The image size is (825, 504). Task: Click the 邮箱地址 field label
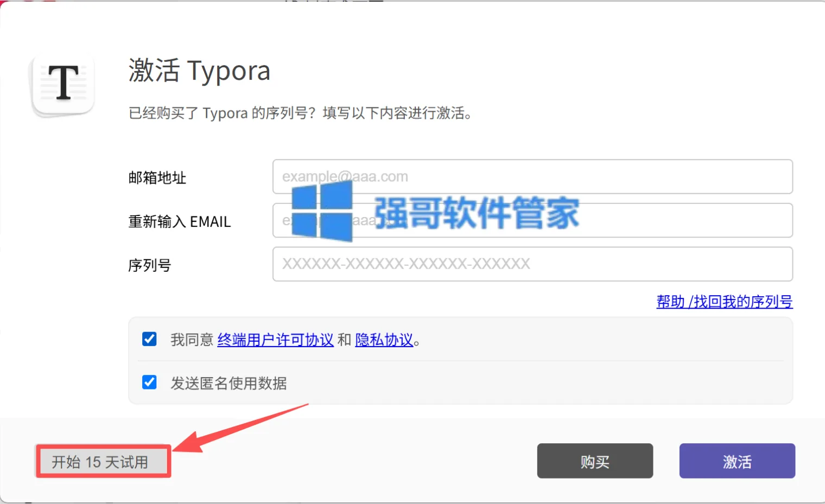coord(157,178)
